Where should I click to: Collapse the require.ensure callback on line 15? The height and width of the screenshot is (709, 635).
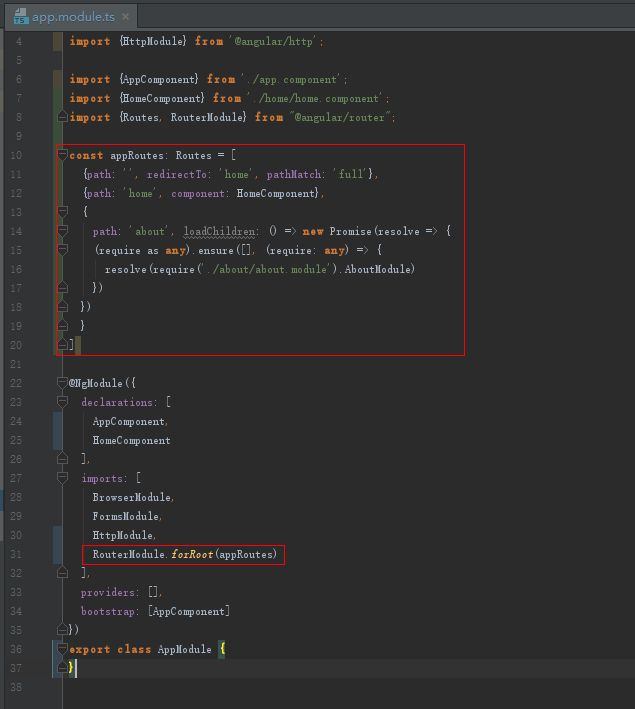pyautogui.click(x=62, y=250)
